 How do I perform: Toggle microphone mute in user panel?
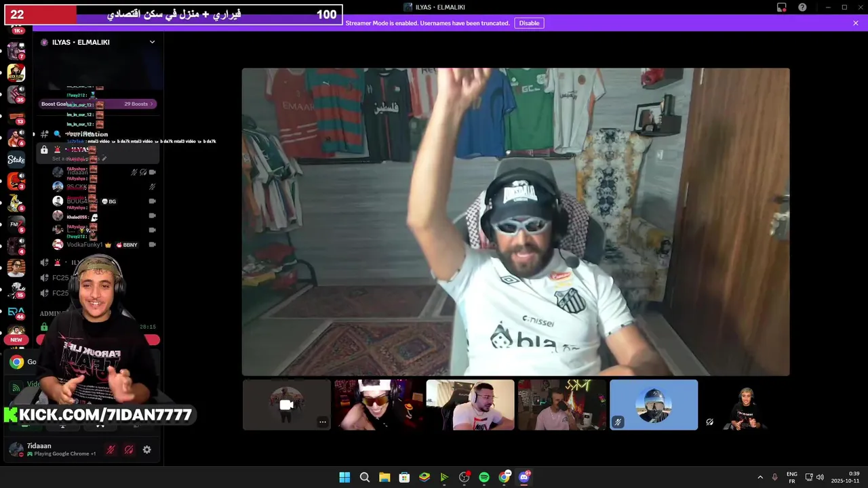click(x=111, y=449)
